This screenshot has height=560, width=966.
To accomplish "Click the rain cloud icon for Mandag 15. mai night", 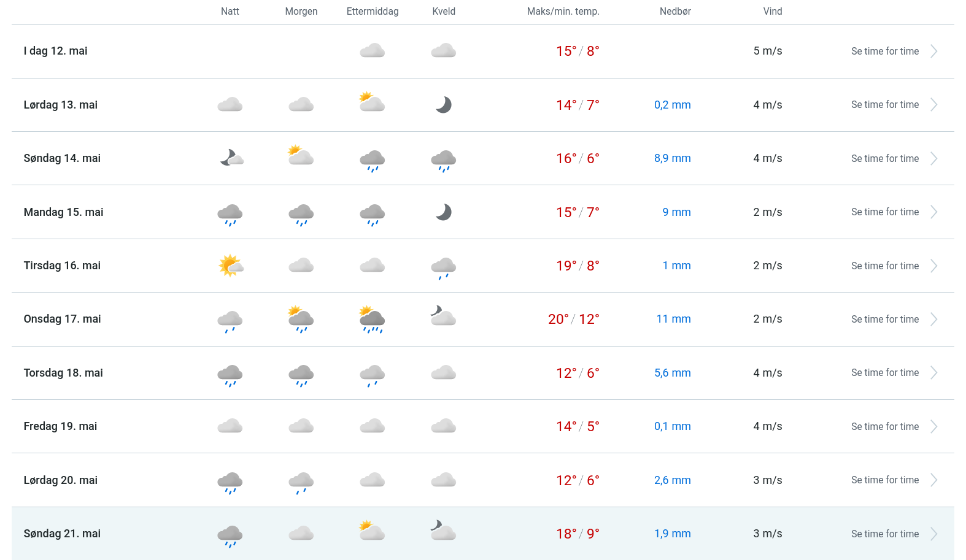I will coord(230,215).
